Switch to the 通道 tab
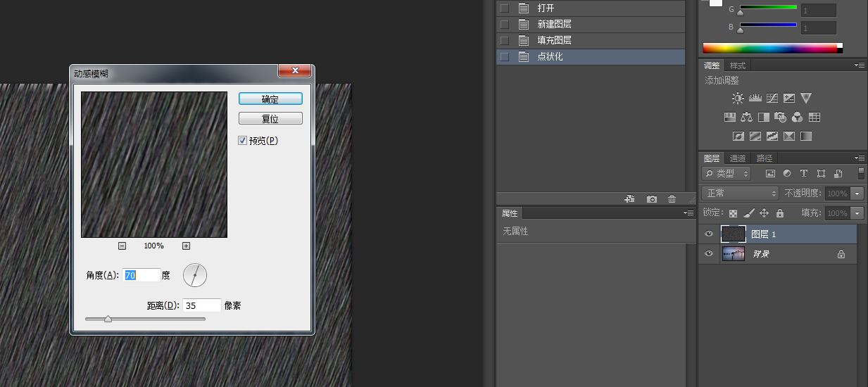The height and width of the screenshot is (387, 868). pyautogui.click(x=738, y=158)
